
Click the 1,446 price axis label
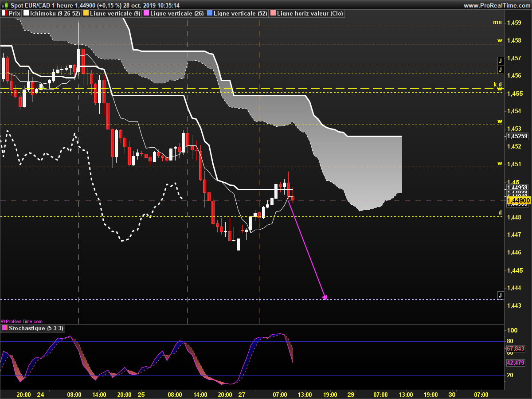(x=514, y=252)
